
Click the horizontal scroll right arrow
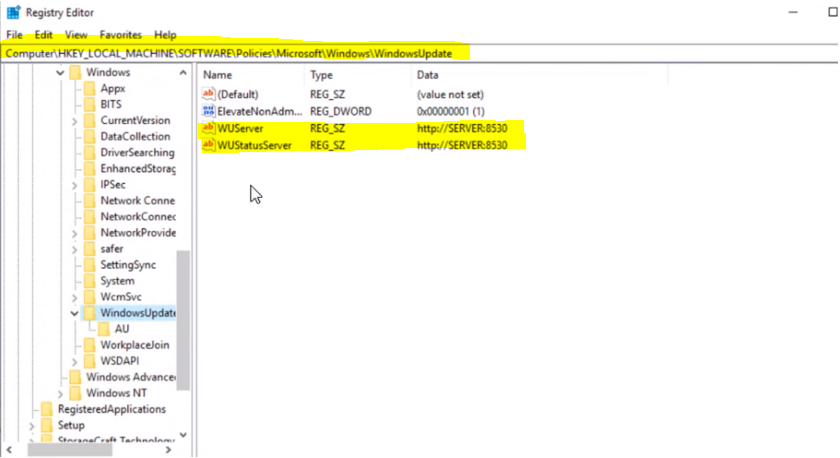(168, 450)
